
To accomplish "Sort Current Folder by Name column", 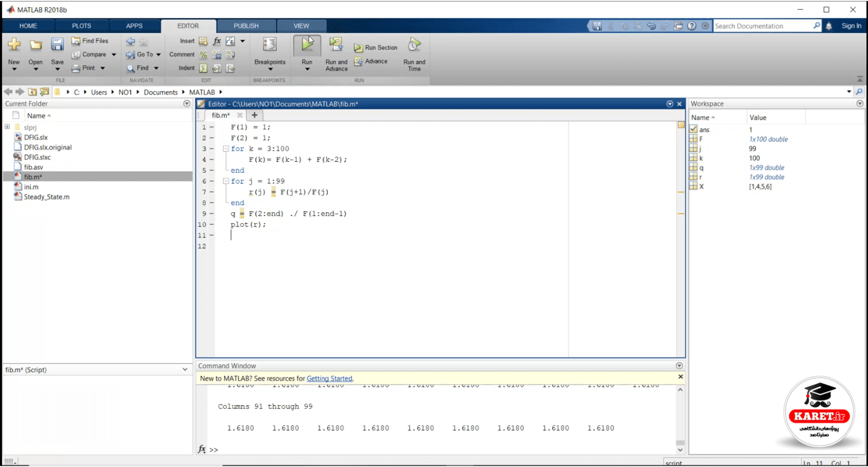I will tap(36, 116).
